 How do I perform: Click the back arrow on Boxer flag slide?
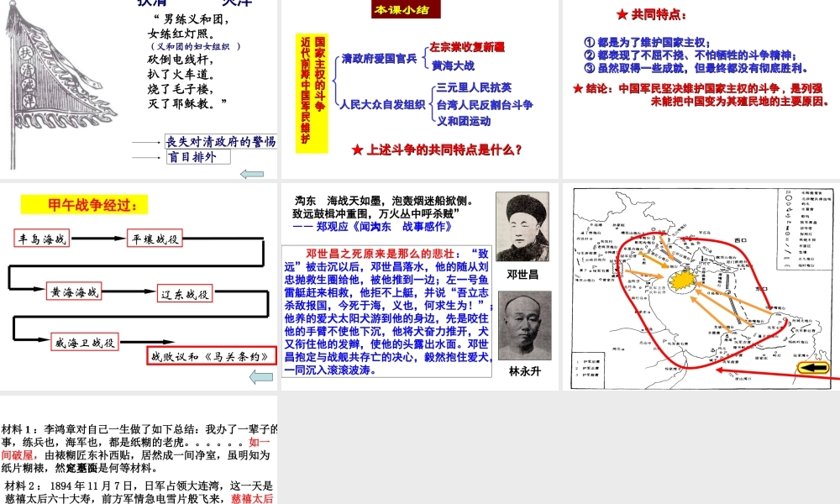[252, 174]
